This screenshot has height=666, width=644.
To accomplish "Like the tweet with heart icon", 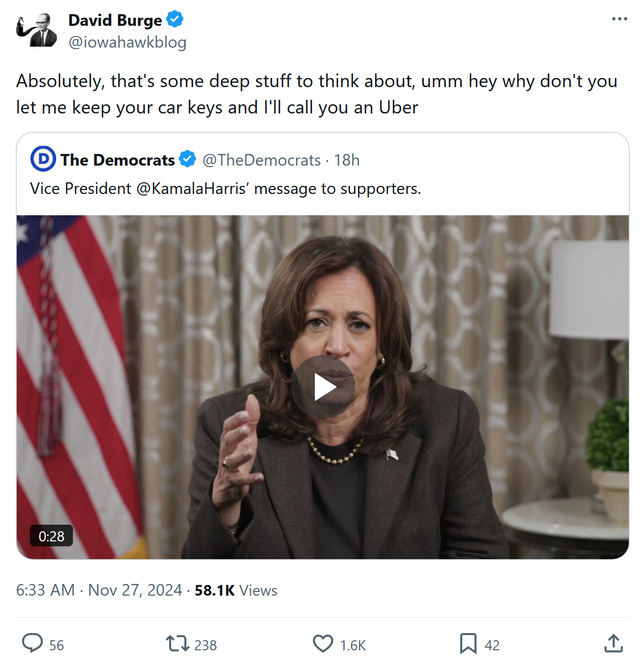I will [323, 644].
